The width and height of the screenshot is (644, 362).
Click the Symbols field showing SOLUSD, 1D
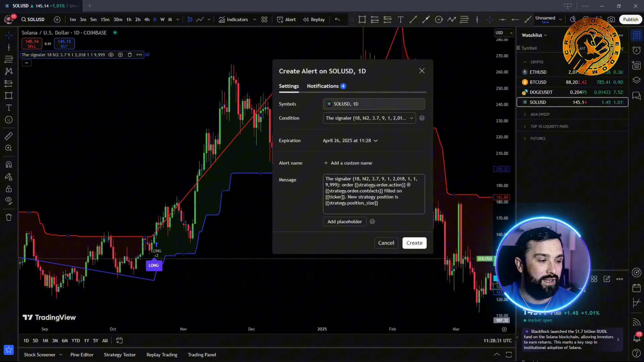374,104
